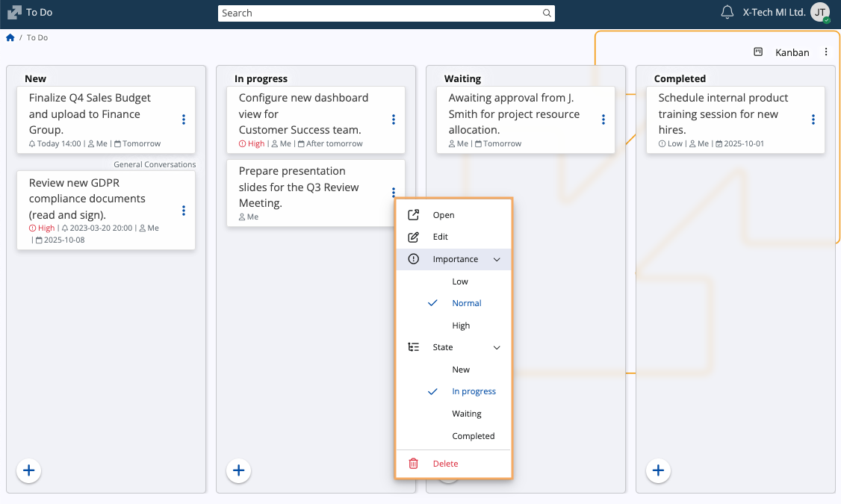Viewport: 841px width, 504px height.
Task: Open the JT user avatar menu
Action: pos(820,13)
